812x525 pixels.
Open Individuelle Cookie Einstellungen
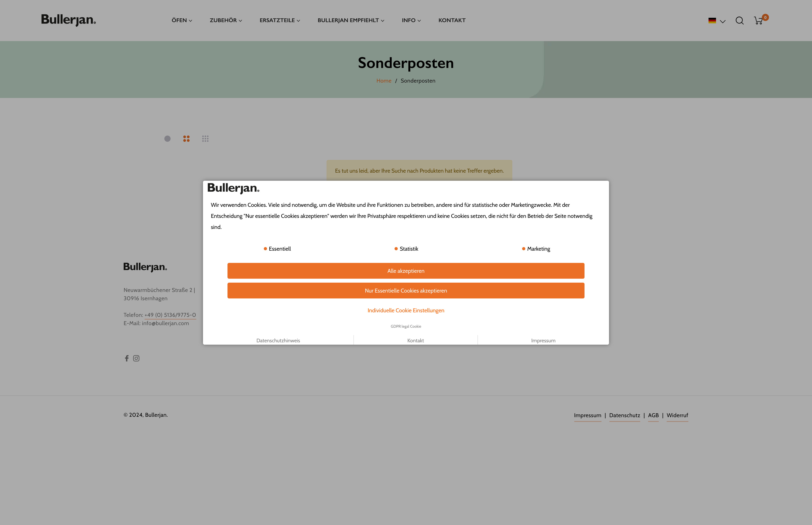pos(405,310)
